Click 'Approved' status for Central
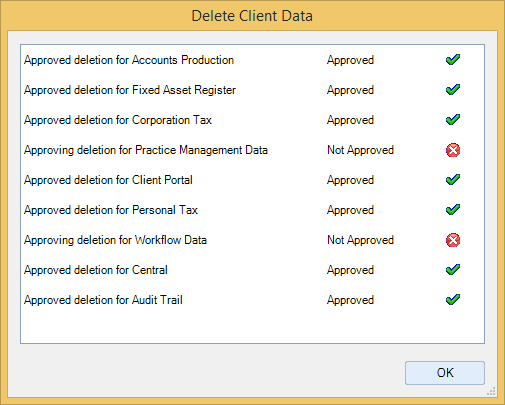The width and height of the screenshot is (505, 405). (350, 270)
